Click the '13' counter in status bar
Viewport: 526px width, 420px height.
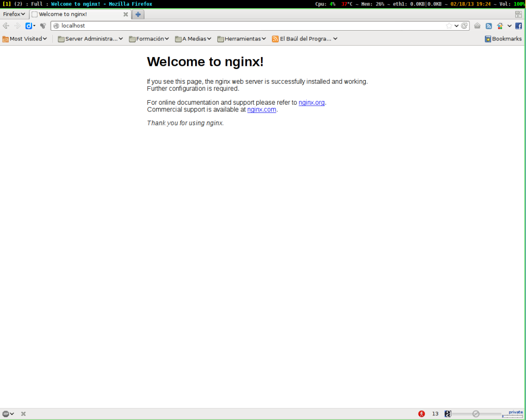pyautogui.click(x=435, y=414)
